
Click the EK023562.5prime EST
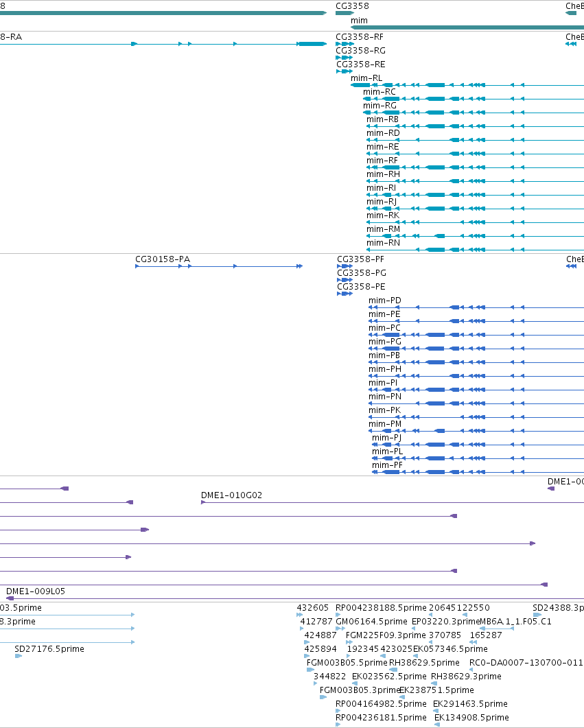pyautogui.click(x=389, y=677)
